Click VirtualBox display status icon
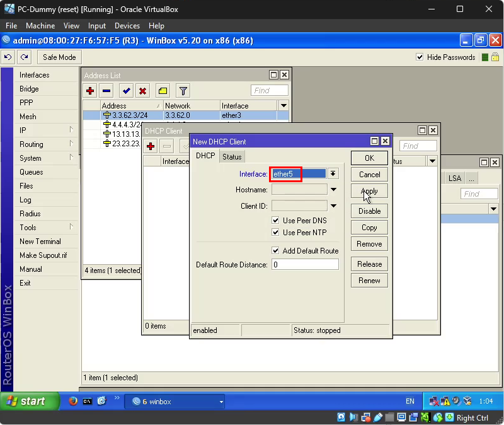Viewport: 504px width, 425px height. coord(401,417)
